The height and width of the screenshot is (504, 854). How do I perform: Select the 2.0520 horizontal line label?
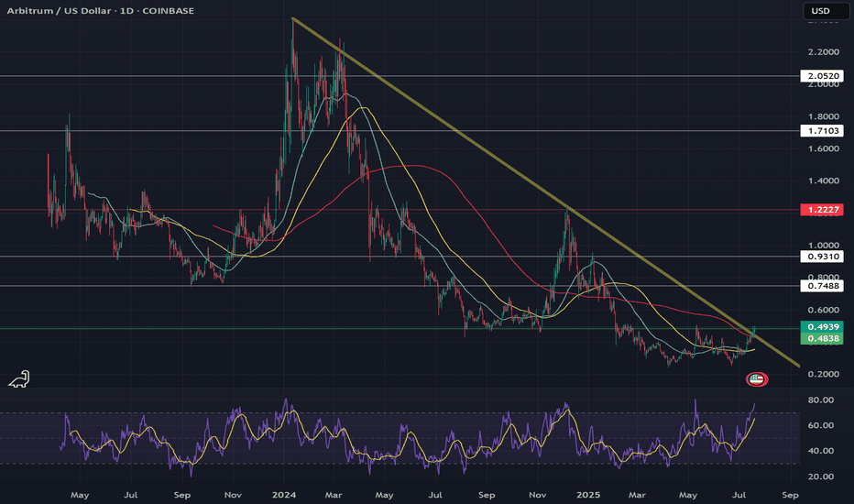coord(819,76)
